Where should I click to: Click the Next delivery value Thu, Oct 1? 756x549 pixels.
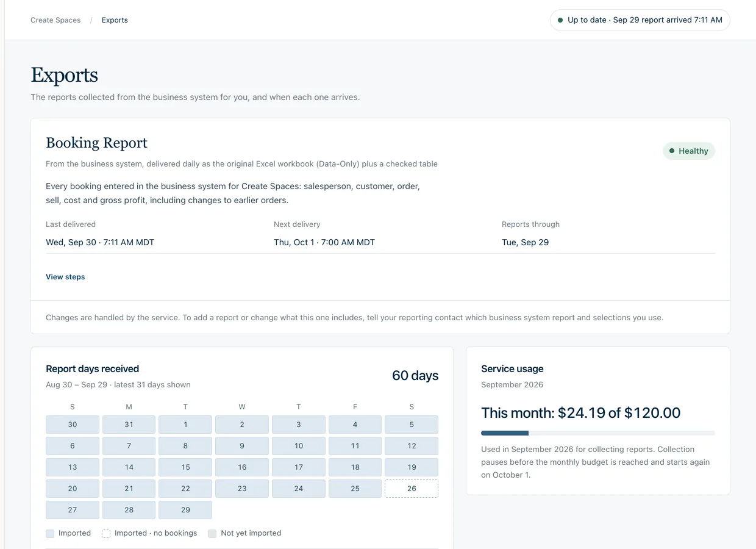[324, 242]
